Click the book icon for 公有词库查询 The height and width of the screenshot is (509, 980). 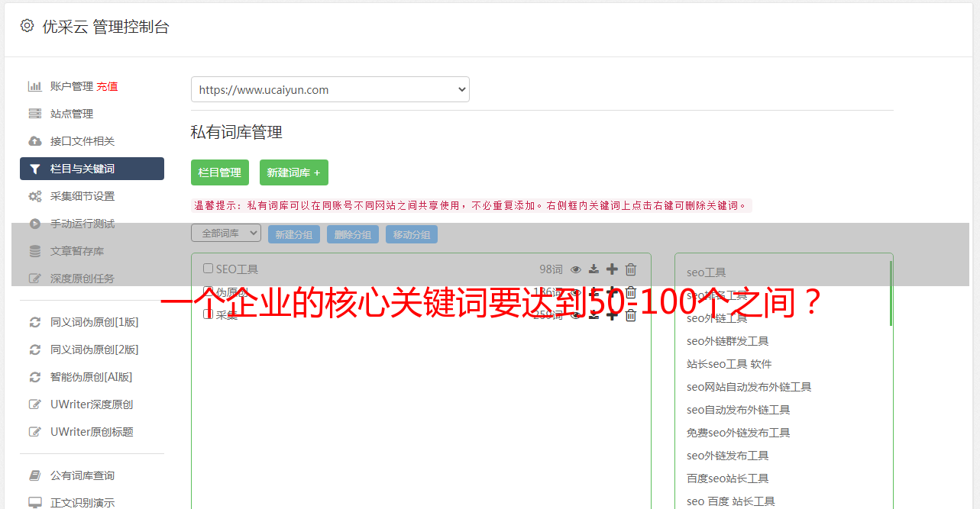(34, 475)
